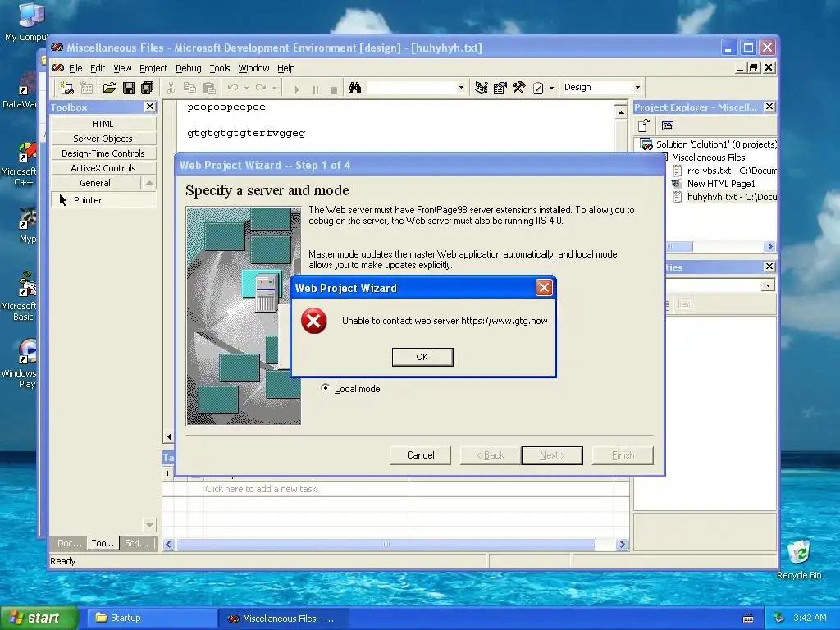Open the View menu
This screenshot has width=840, height=630.
click(122, 68)
